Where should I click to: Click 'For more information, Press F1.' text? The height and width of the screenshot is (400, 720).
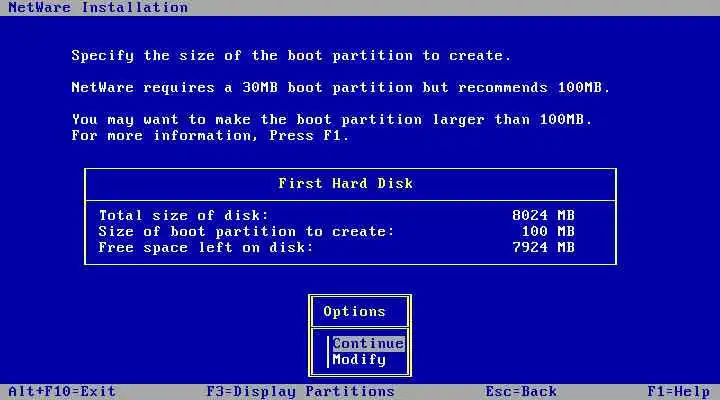[x=210, y=135]
